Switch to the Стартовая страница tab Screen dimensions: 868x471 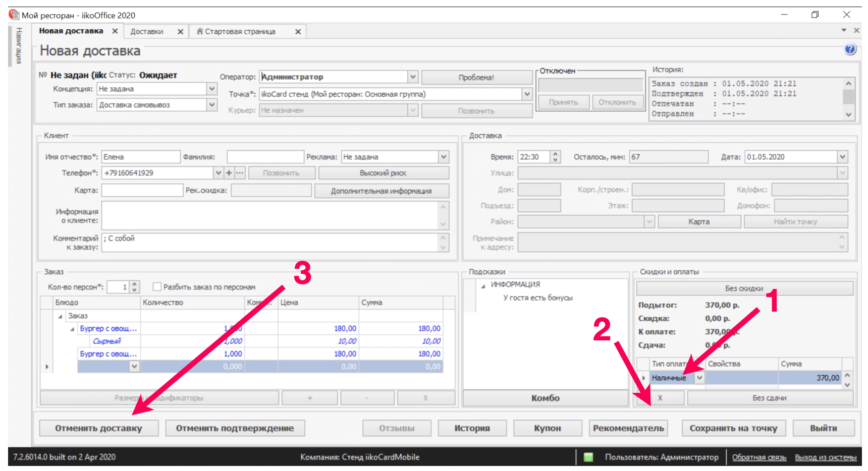point(240,31)
